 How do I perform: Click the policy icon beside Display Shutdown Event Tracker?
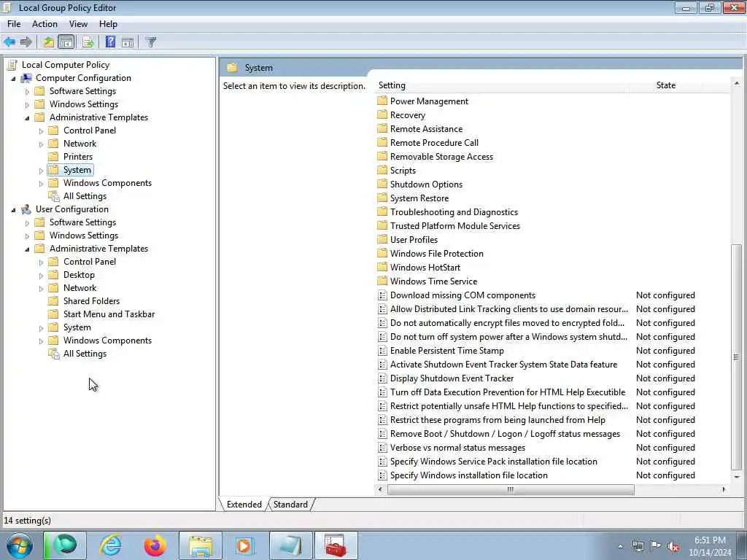[382, 378]
